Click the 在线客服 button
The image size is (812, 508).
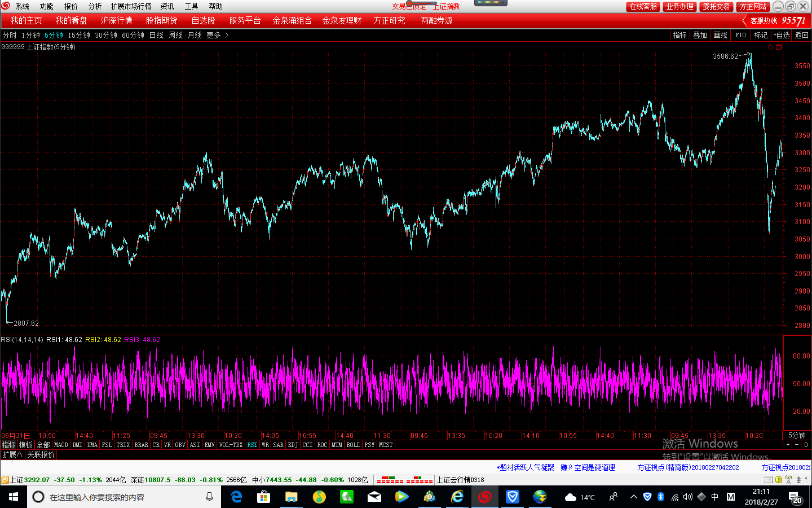tap(643, 6)
